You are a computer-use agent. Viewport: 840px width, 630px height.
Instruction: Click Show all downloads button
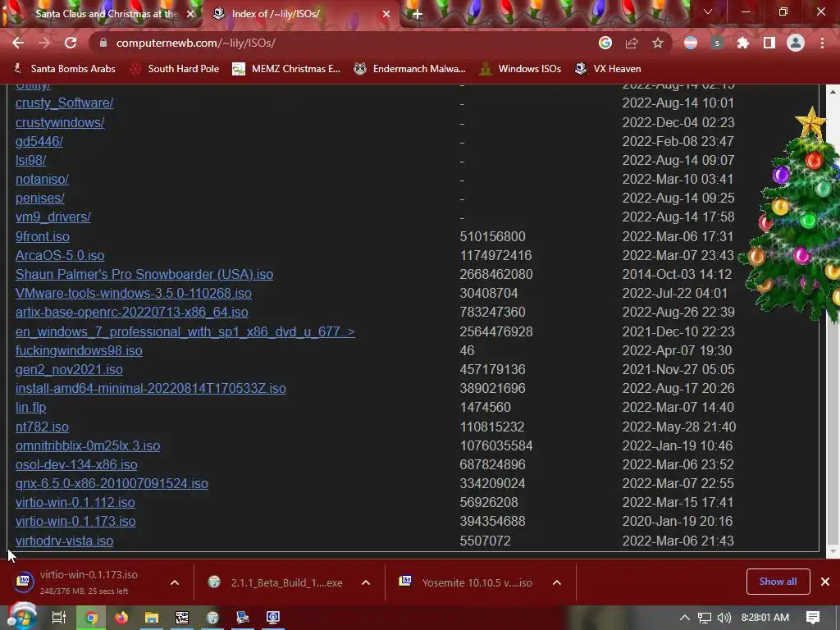[778, 582]
